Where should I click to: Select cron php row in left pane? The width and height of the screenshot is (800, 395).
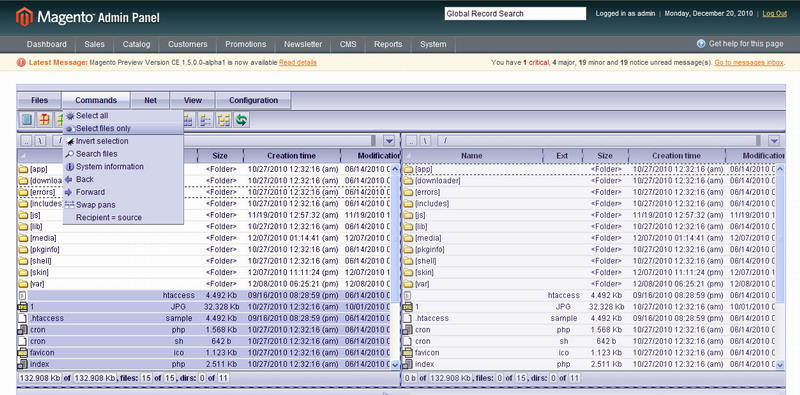tap(204, 330)
